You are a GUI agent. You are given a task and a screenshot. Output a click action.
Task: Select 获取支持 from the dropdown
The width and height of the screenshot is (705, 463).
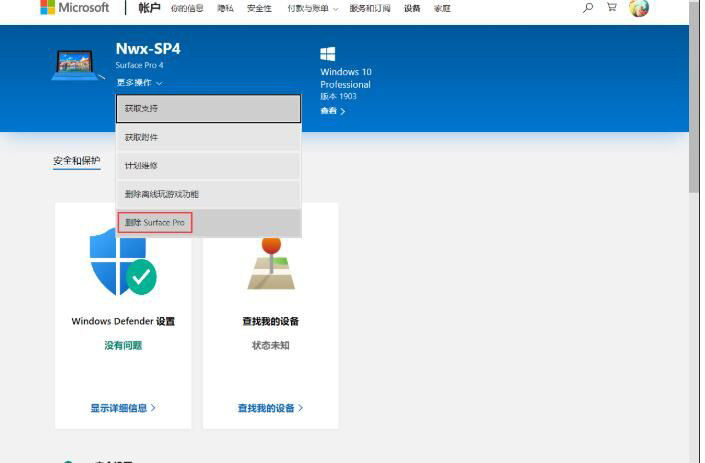coord(209,108)
